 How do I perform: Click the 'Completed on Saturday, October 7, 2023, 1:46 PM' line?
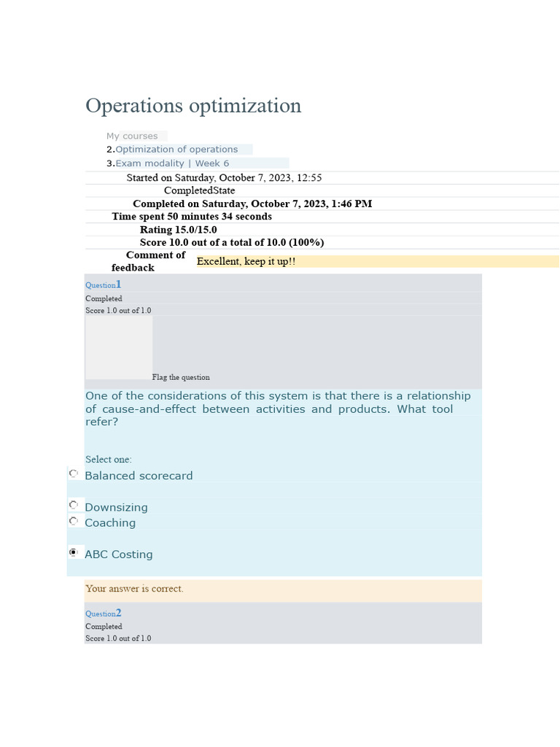click(252, 204)
